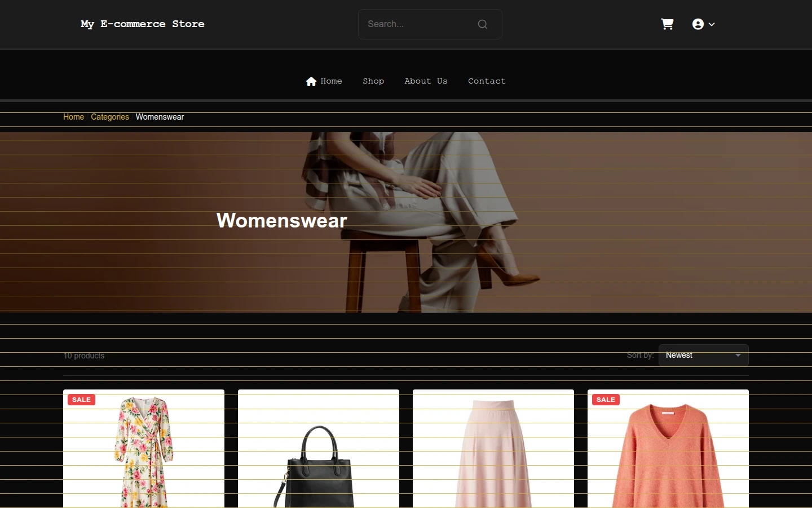Navigate to the Contact page
812x508 pixels.
coord(487,81)
